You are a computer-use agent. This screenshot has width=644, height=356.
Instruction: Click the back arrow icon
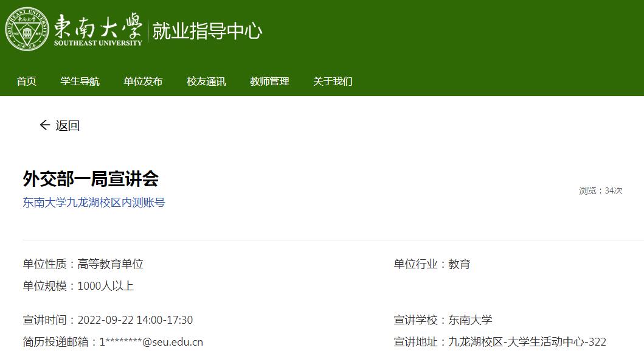click(45, 125)
